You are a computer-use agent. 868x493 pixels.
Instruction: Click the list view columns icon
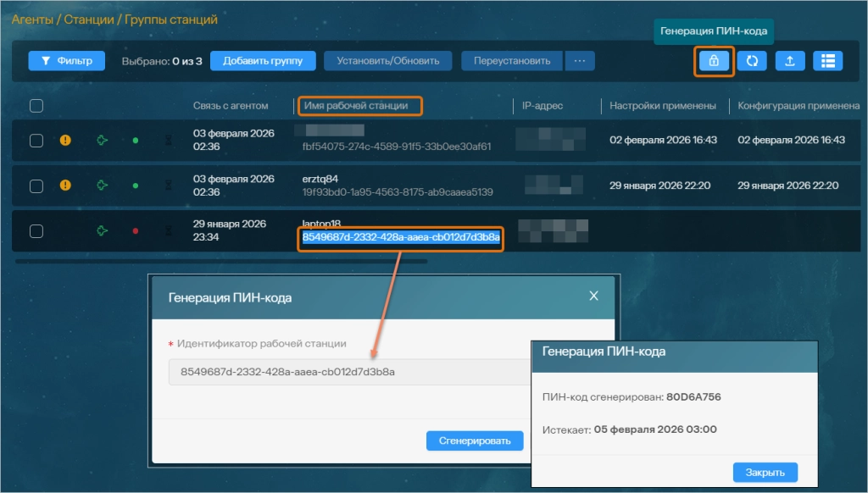[x=828, y=61]
